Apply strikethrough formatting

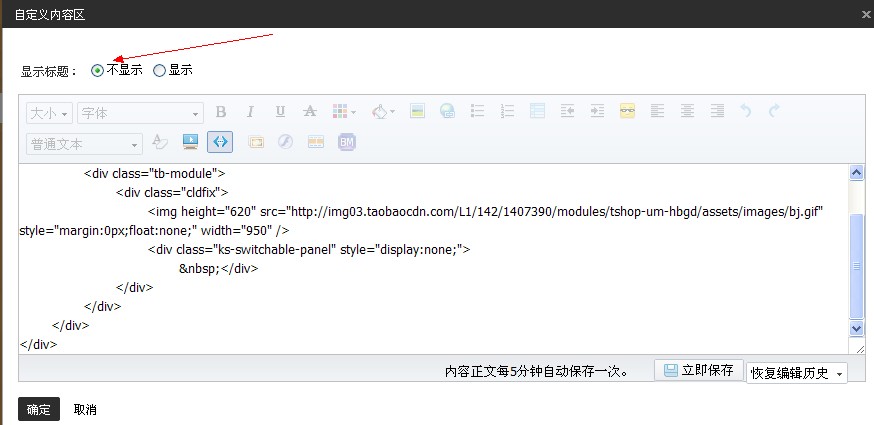310,113
